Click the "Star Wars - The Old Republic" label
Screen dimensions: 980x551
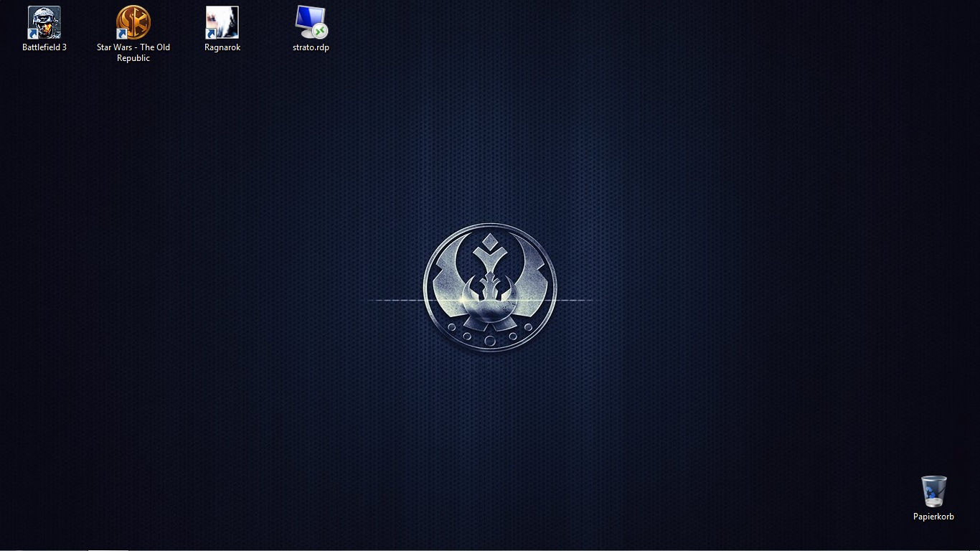(133, 52)
